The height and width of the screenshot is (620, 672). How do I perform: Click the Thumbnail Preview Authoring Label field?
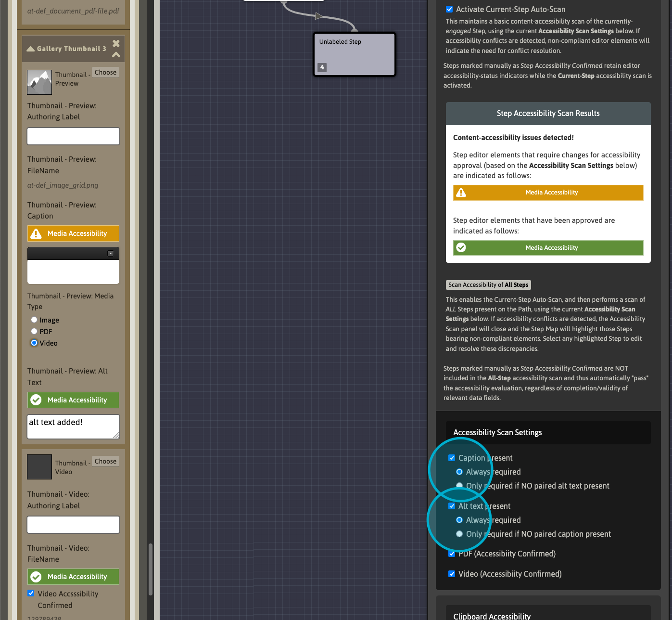[x=73, y=136]
